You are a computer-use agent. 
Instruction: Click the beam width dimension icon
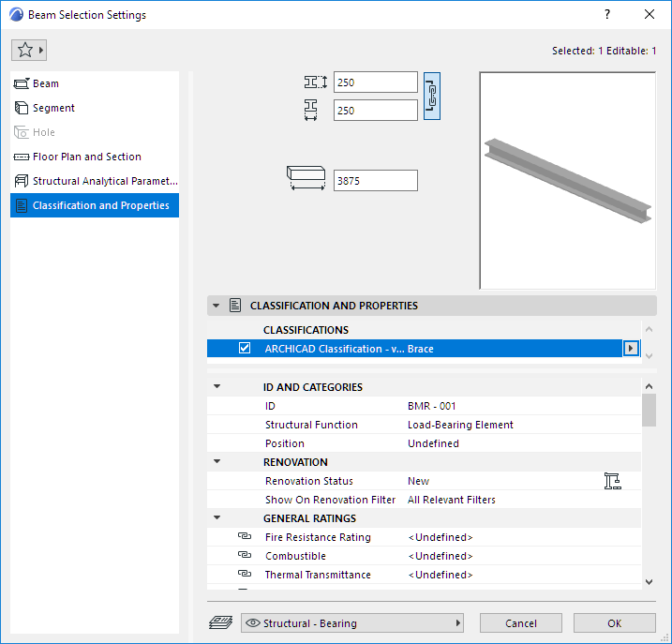(311, 111)
